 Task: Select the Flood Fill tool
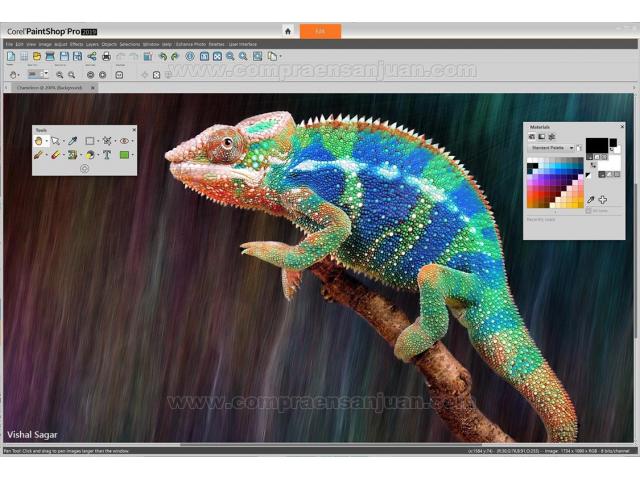90,155
